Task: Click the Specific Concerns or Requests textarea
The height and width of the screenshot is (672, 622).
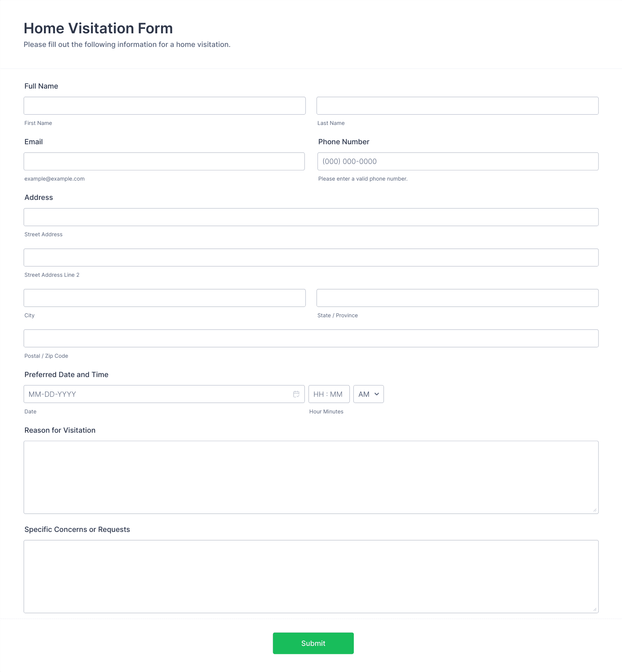Action: [311, 577]
